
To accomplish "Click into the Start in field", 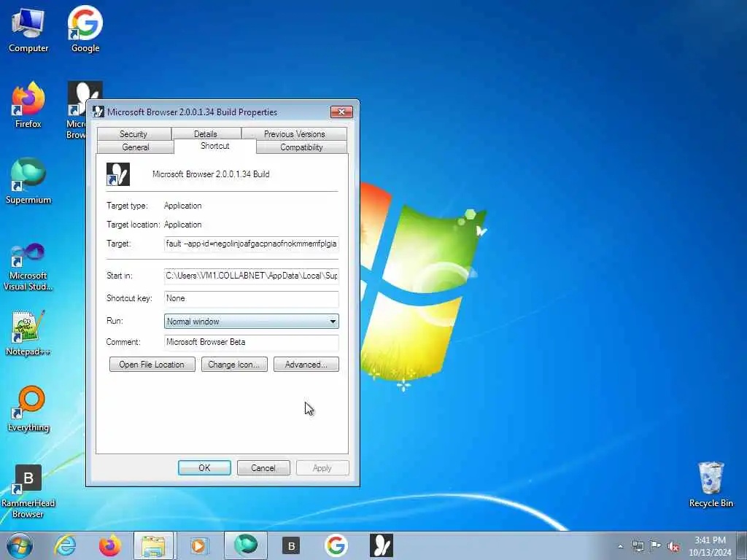I will tap(251, 276).
